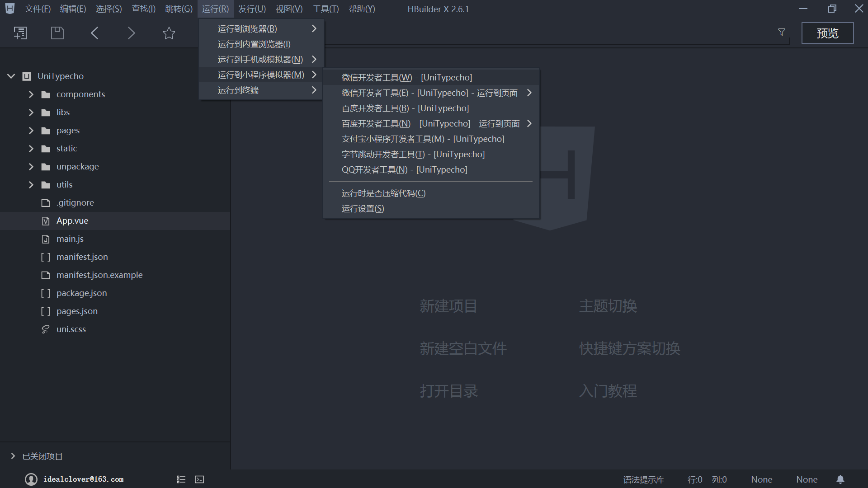The width and height of the screenshot is (868, 488).
Task: Click the back navigation arrow
Action: [94, 33]
